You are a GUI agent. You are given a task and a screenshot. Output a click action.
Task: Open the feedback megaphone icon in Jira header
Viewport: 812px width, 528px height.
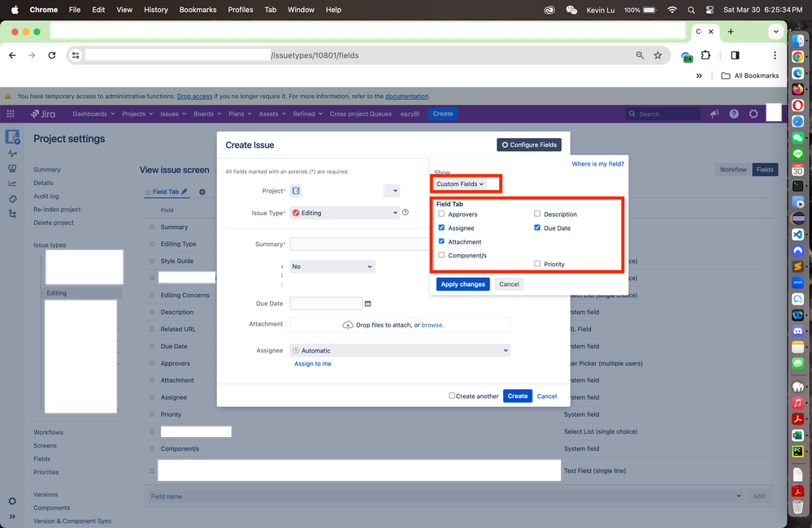714,114
